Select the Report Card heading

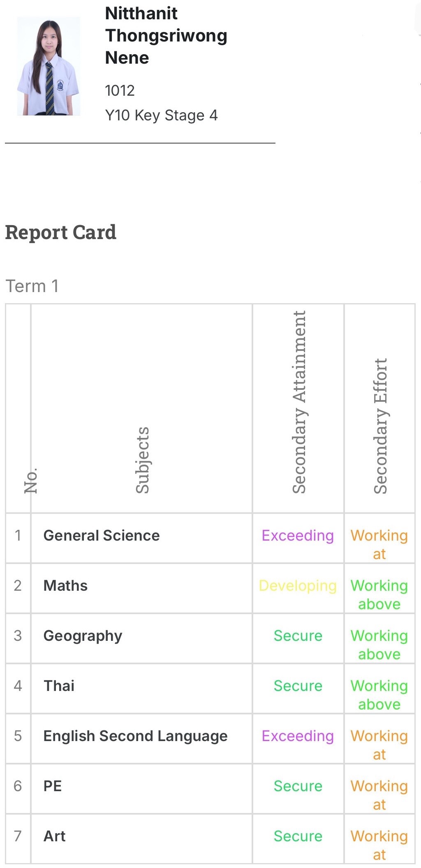[x=60, y=233]
